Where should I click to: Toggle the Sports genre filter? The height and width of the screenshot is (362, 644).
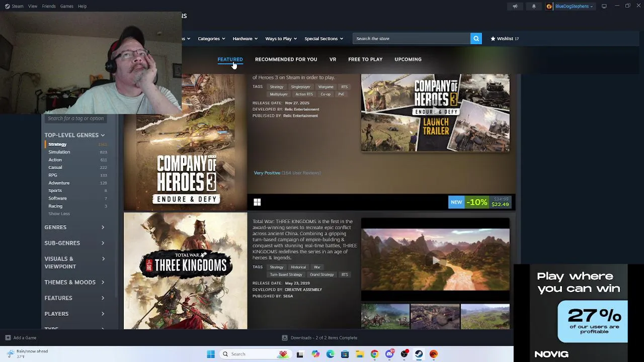coord(76,191)
